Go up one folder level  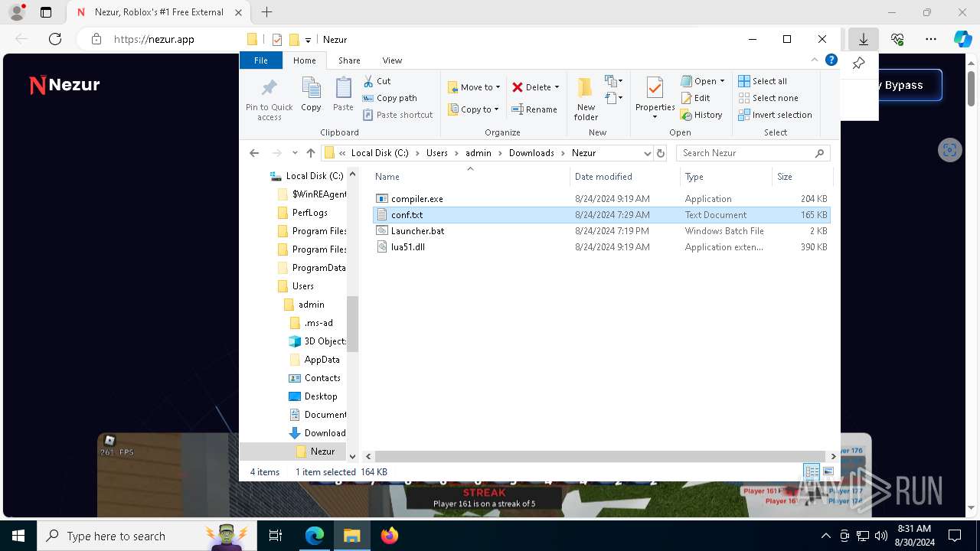click(310, 153)
